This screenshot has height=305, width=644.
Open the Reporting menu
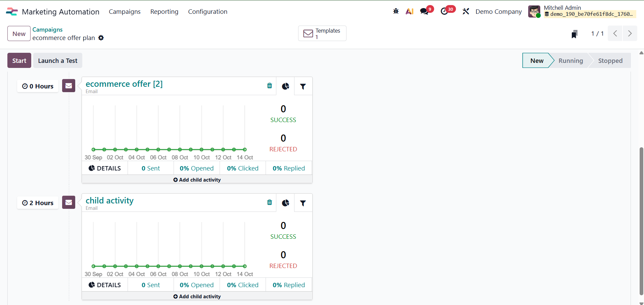164,11
